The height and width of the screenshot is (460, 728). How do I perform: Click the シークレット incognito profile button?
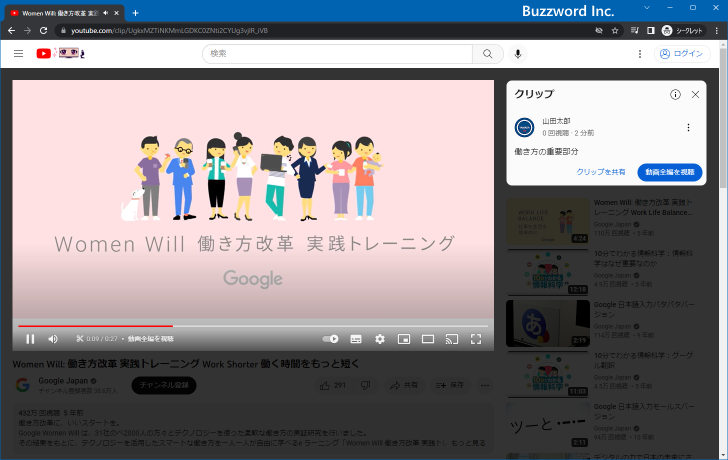pos(682,31)
